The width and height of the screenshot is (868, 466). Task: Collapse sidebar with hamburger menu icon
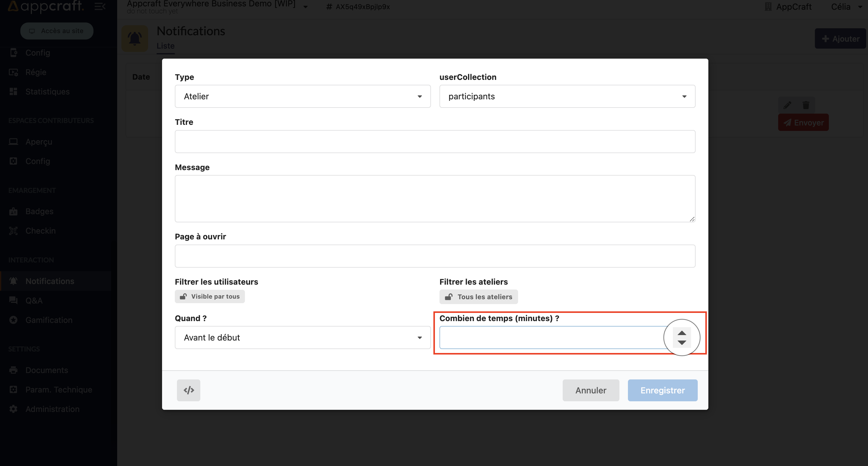point(100,6)
